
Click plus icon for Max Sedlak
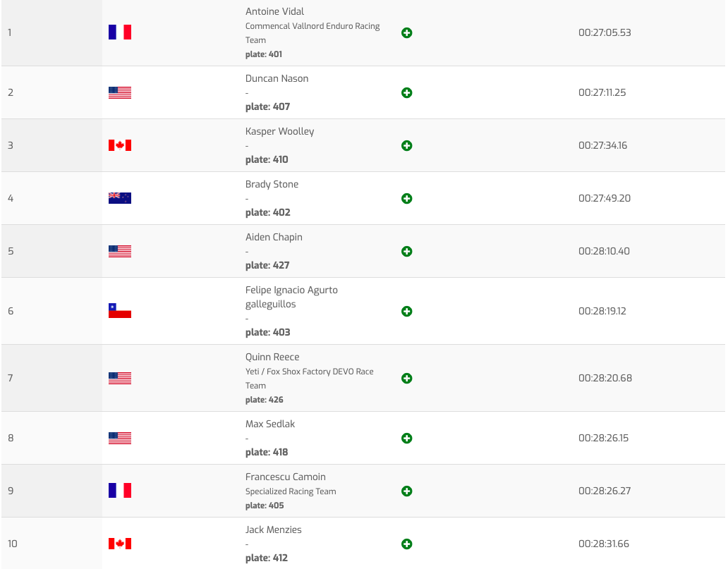[406, 439]
